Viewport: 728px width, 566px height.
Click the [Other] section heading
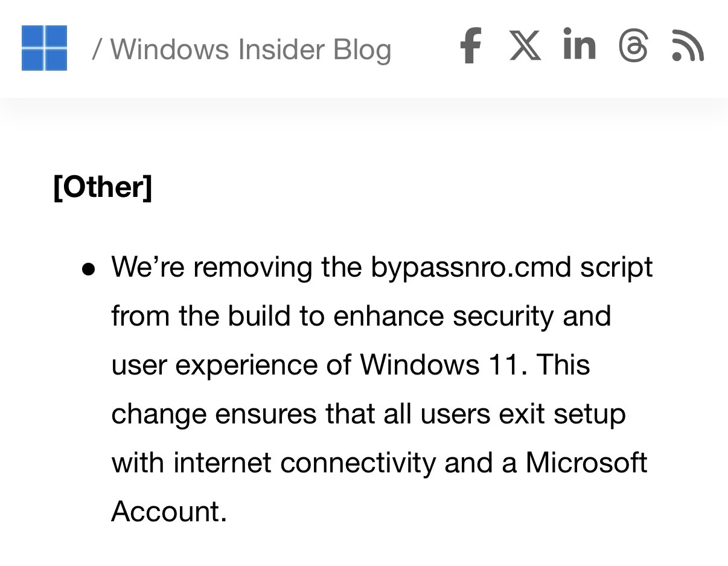tap(103, 187)
